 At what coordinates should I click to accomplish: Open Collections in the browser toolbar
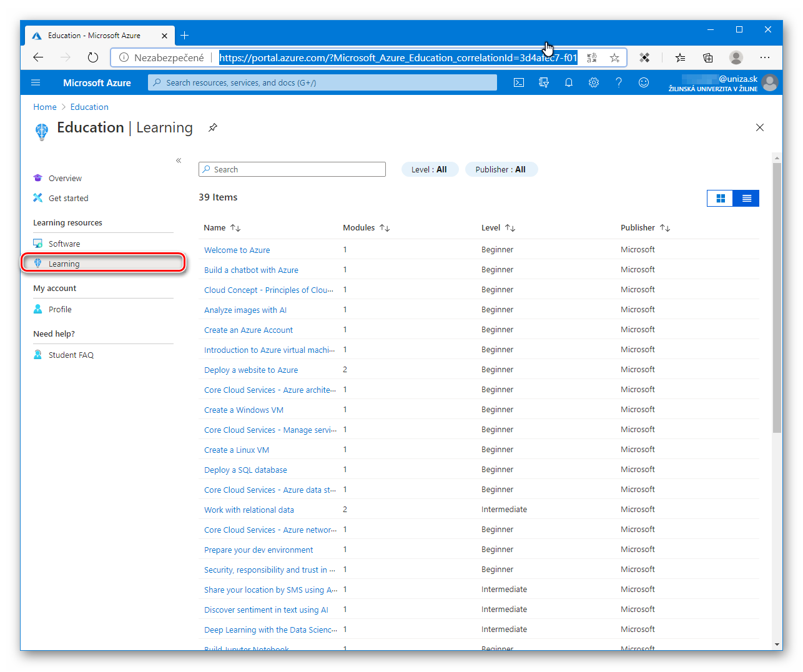click(x=707, y=57)
